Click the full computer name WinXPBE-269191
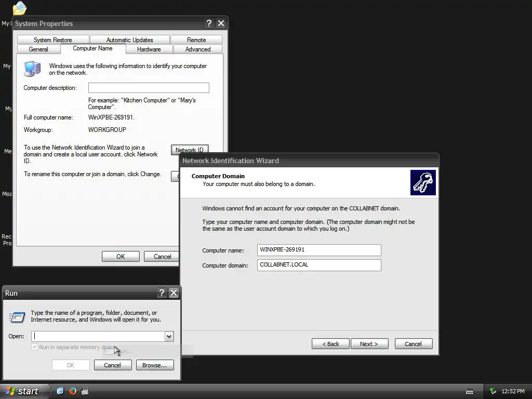The image size is (532, 399). point(111,117)
